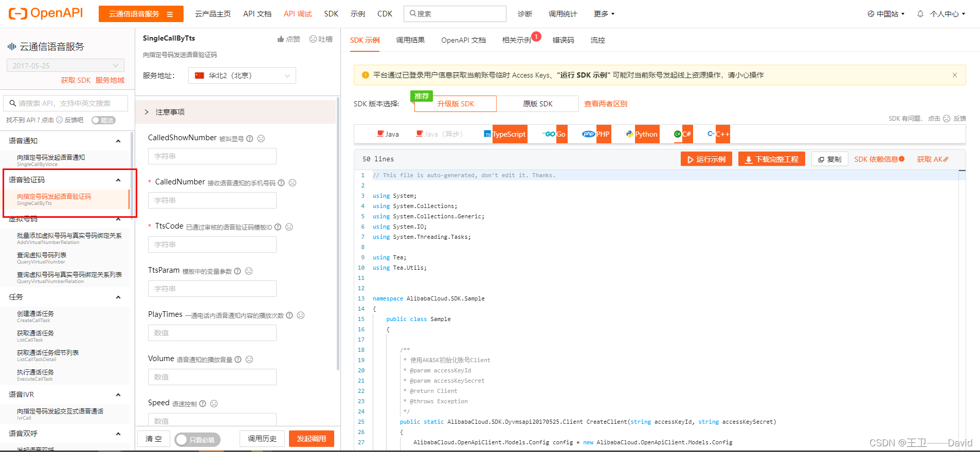Open the API 文档 menu item
This screenshot has width=980, height=452.
[257, 14]
